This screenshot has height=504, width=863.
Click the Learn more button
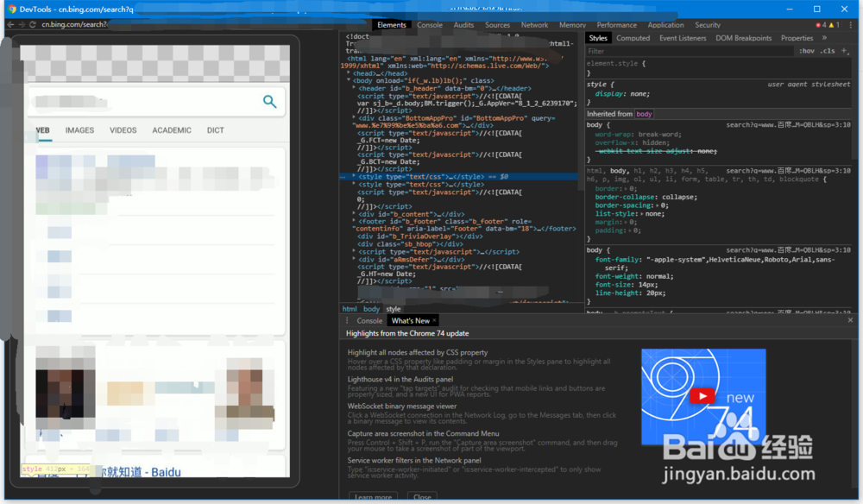(373, 497)
